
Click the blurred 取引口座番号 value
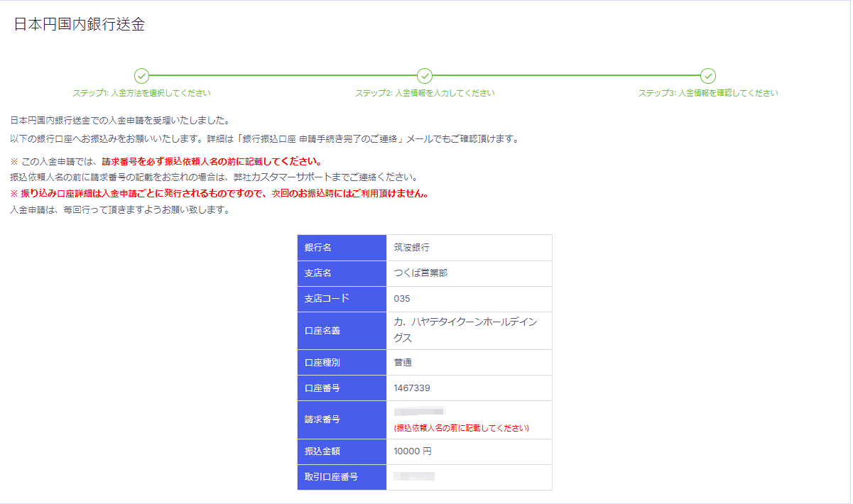pos(414,477)
